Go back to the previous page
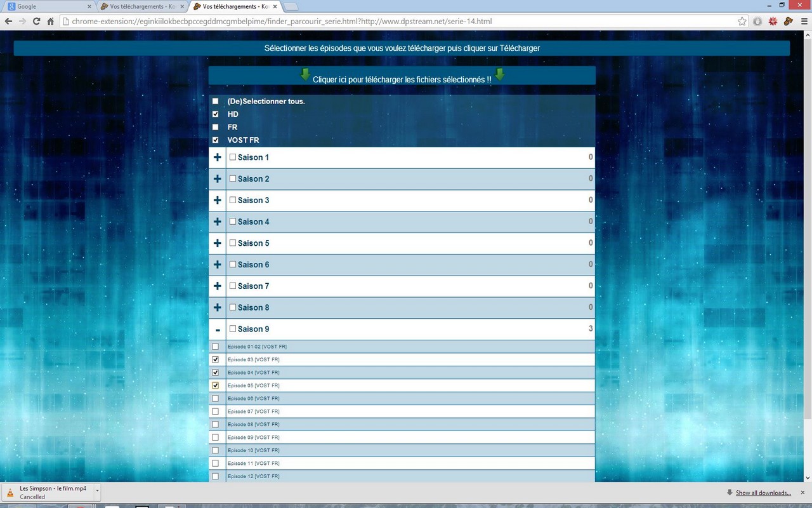Screen dimensions: 812x508 pos(9,21)
